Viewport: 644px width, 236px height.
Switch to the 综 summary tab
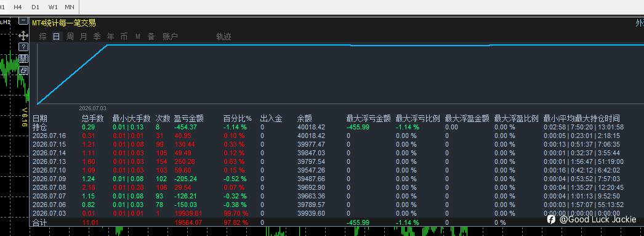coord(42,36)
